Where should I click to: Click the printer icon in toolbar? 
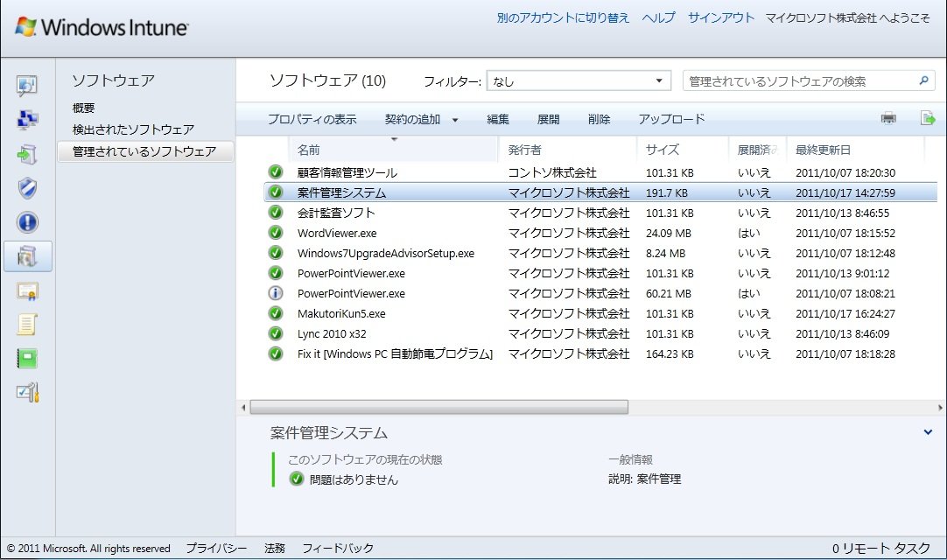click(888, 118)
